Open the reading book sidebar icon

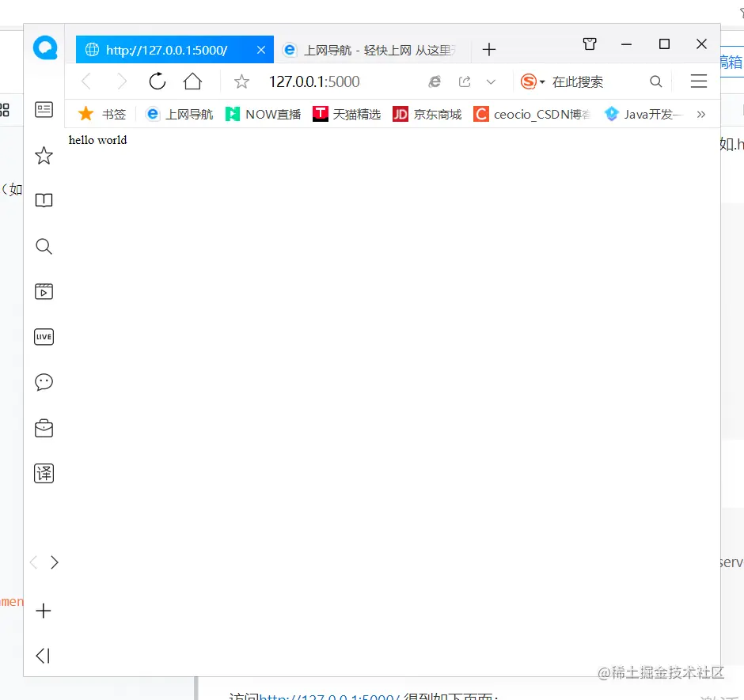point(44,200)
